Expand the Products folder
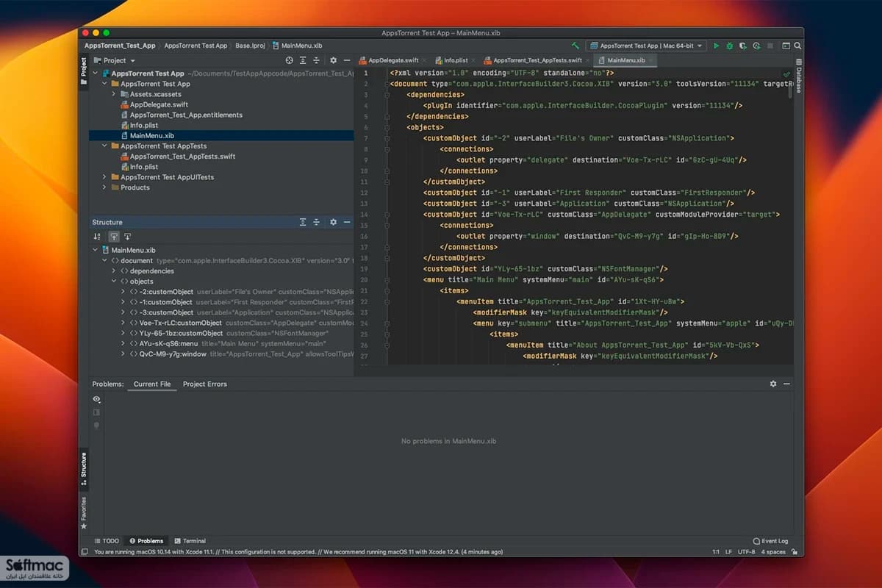Screen dimensions: 882x588 point(104,187)
